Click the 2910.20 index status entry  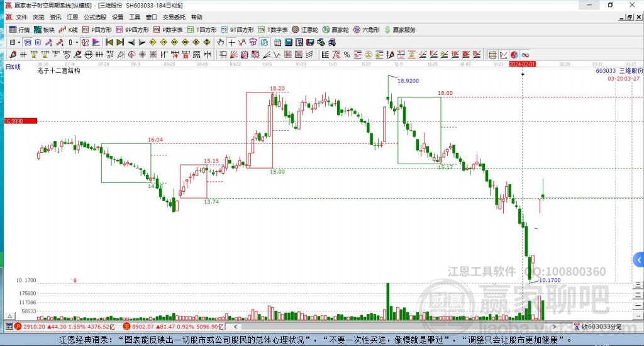pos(65,326)
